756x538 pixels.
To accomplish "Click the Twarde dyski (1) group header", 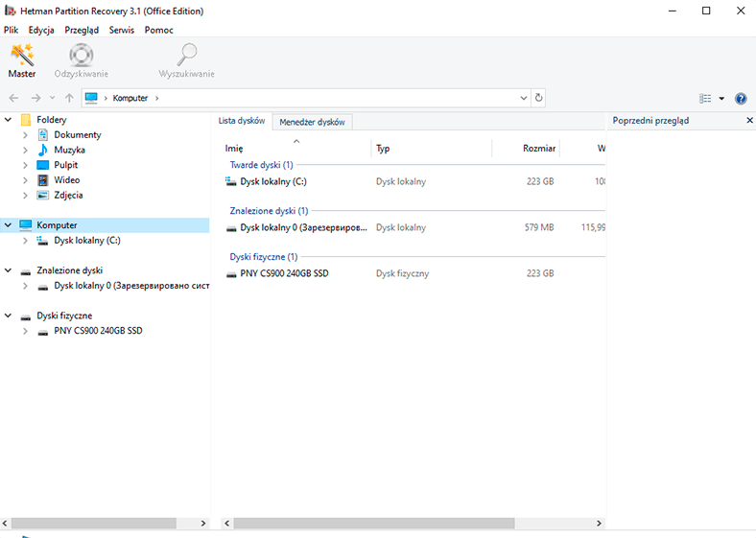I will 261,165.
